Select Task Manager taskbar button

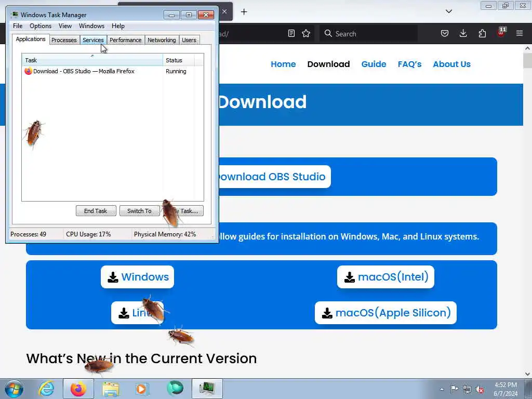[207, 389]
